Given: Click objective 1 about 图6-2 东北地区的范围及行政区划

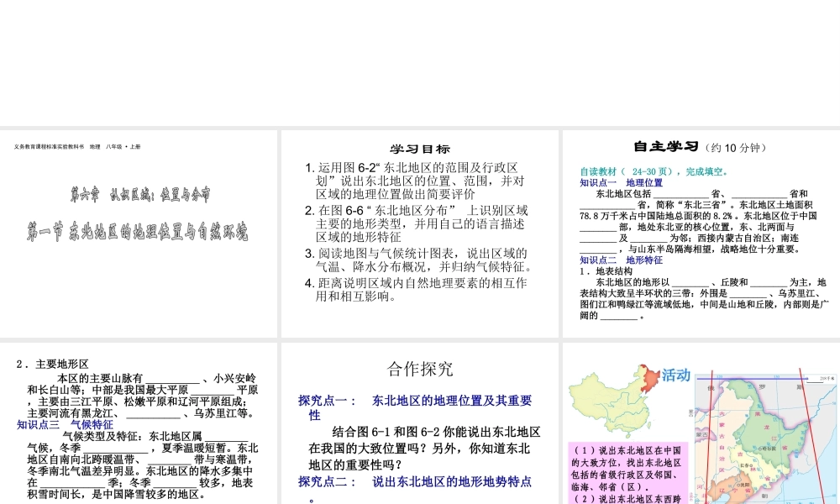Looking at the screenshot, I should coord(415,181).
